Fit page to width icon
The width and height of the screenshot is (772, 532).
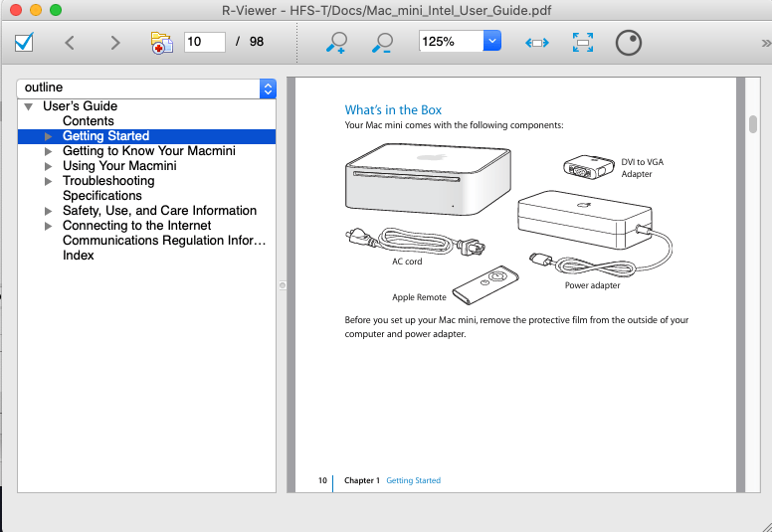point(536,43)
